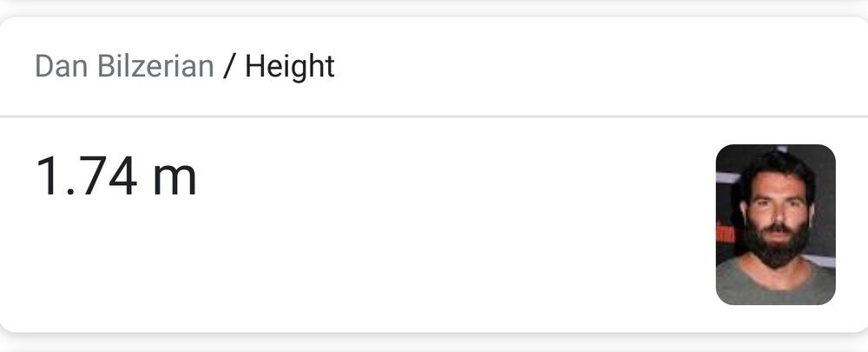
Task: Click empty space right of Height label
Action: click(564, 67)
